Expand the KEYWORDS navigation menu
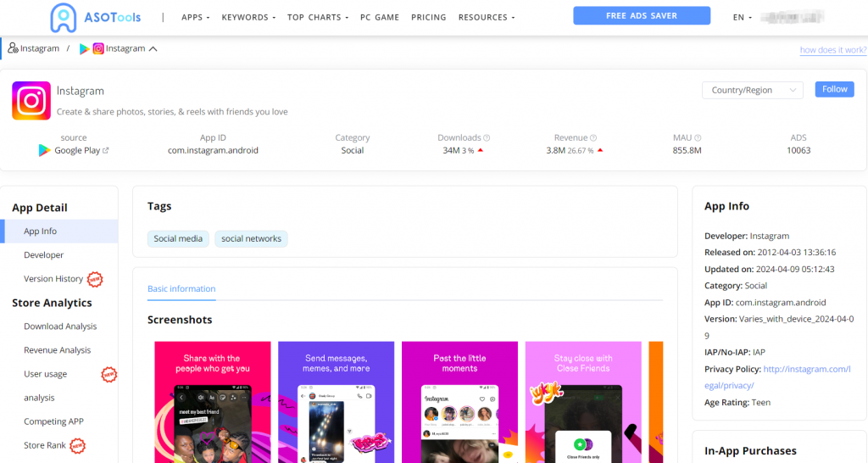This screenshot has width=868, height=463. tap(249, 17)
